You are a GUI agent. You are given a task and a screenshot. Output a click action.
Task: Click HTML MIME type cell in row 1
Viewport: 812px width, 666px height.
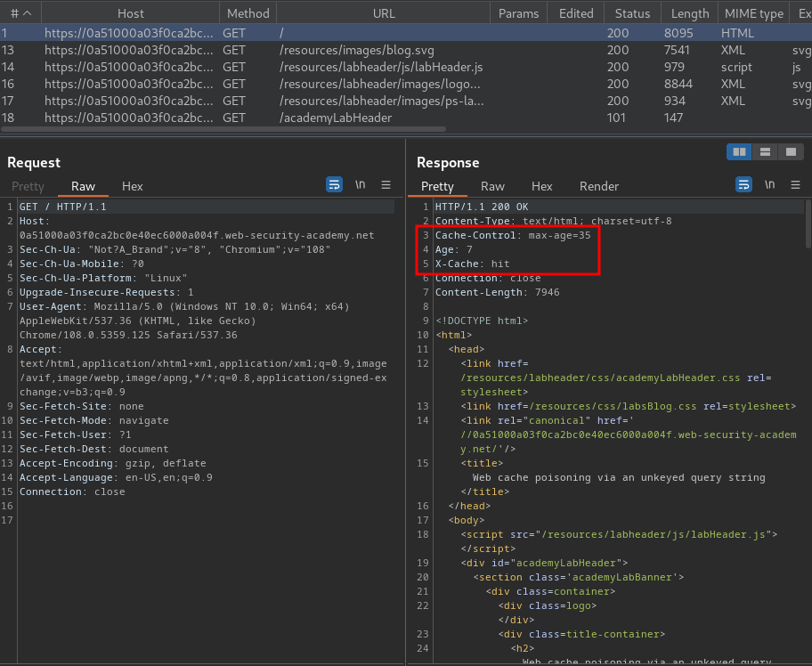pos(737,33)
